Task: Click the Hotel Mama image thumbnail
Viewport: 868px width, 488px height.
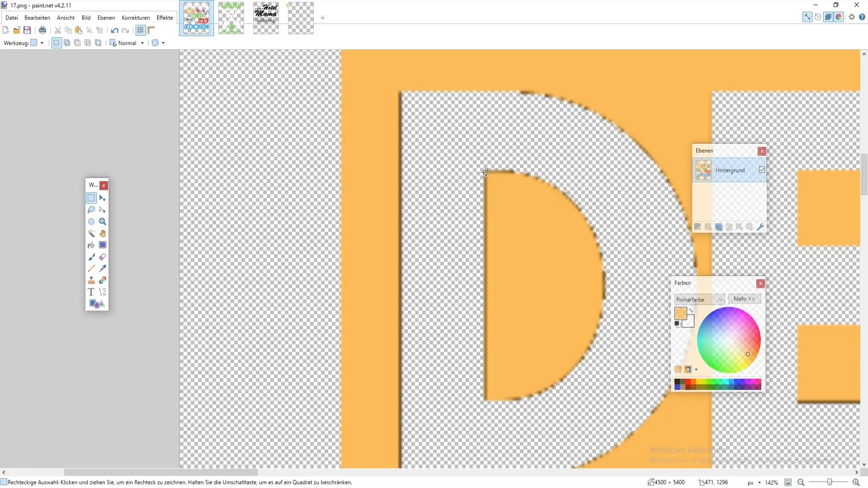Action: (x=266, y=17)
